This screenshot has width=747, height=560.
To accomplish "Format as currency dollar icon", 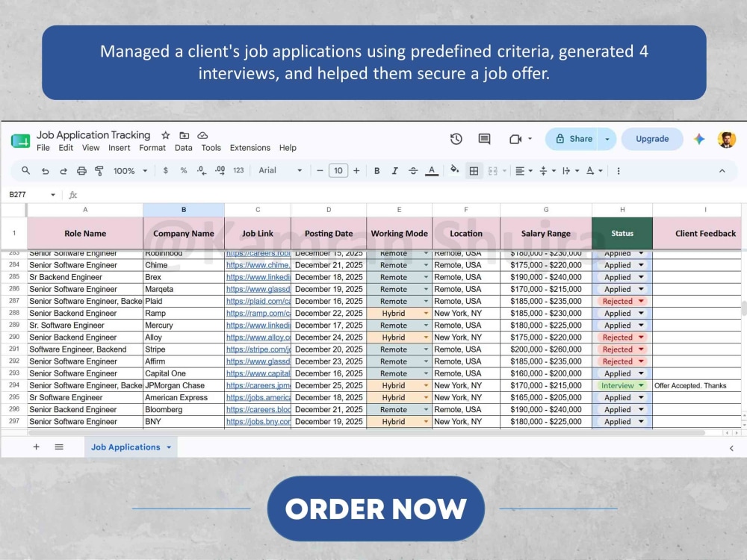I will tap(165, 170).
